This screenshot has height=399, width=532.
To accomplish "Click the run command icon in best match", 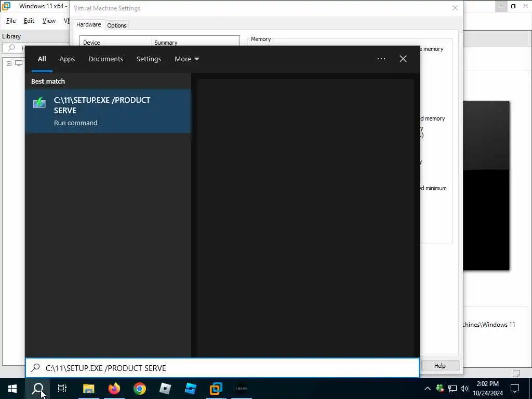I will click(39, 102).
